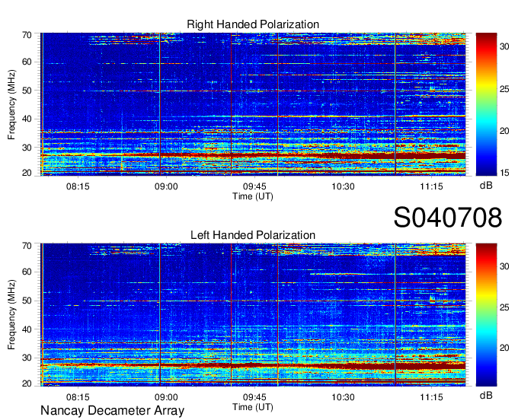Click the Right Handed Polarization spectrogram
The width and height of the screenshot is (518, 420).
click(x=253, y=104)
